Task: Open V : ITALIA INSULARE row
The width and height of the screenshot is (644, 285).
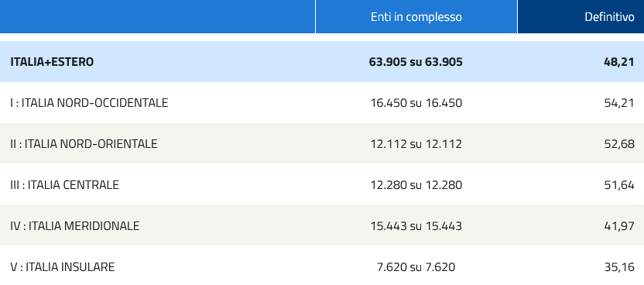Action: [x=322, y=266]
